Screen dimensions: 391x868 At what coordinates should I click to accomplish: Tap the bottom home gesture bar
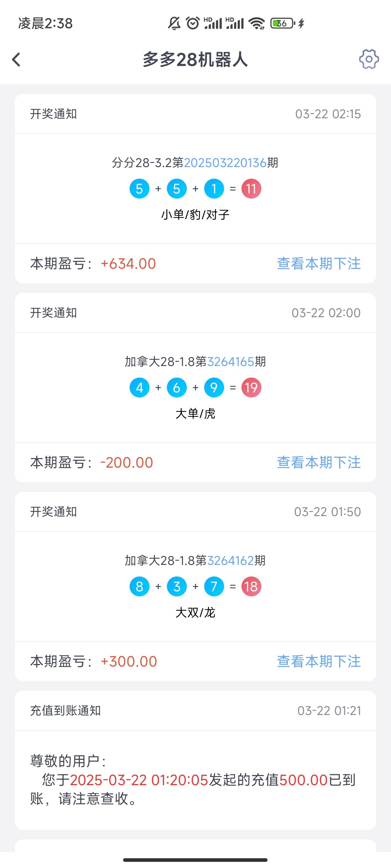coord(195,860)
